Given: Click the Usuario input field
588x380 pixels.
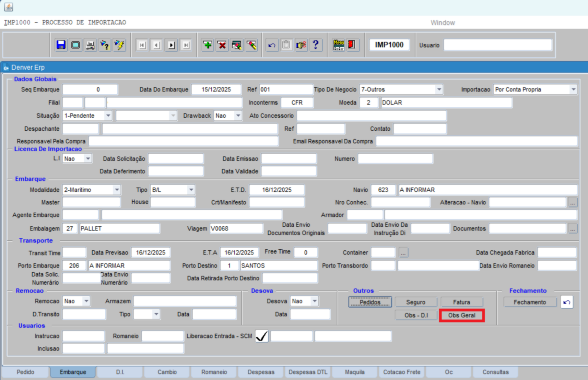Looking at the screenshot, I should tap(497, 45).
